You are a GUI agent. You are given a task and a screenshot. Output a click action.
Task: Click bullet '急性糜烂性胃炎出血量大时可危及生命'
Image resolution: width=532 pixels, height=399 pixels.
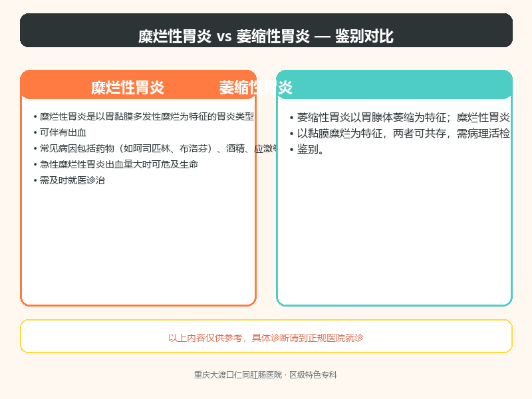[119, 164]
